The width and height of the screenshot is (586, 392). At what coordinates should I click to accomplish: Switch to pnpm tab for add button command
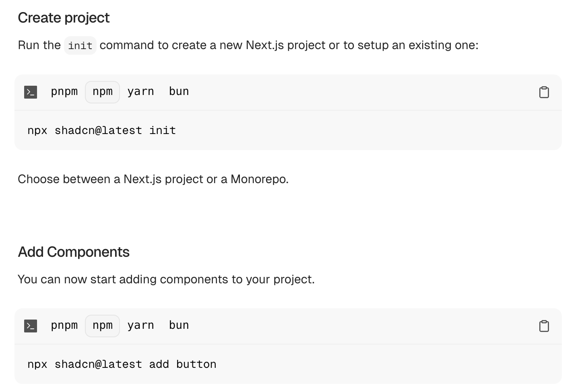tap(64, 326)
